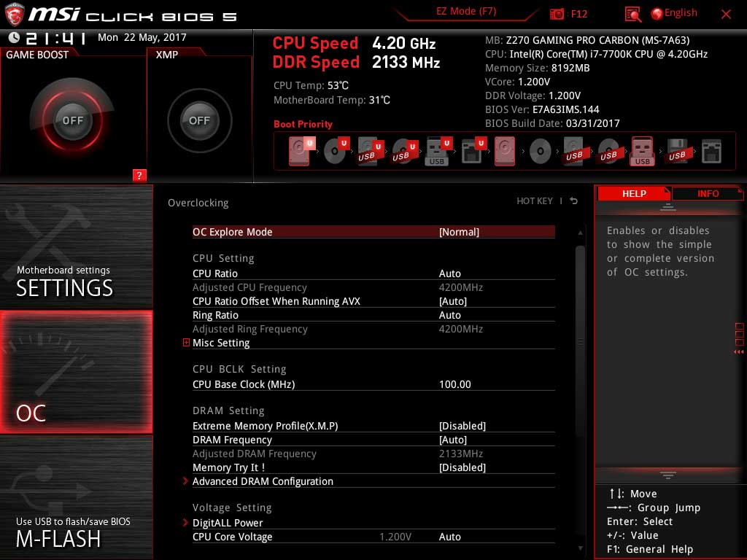The height and width of the screenshot is (560, 747).
Task: Click the Game Boost question mark help icon
Action: (139, 175)
